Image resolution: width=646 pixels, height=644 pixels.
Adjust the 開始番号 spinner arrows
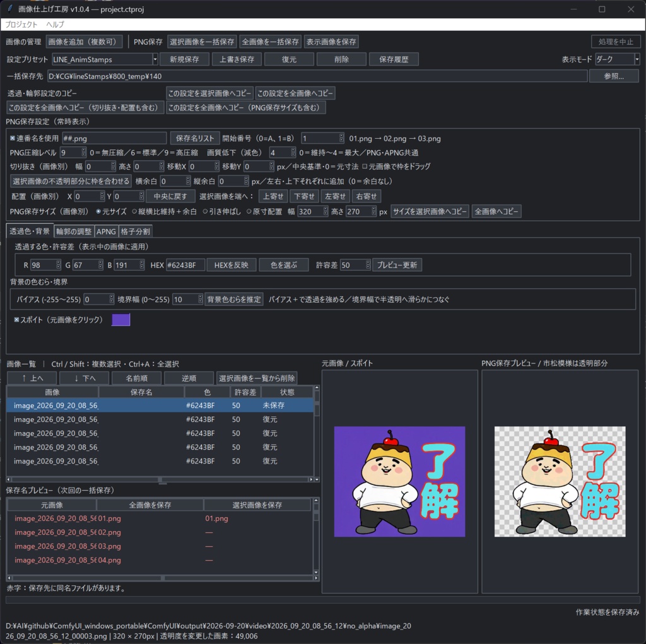tap(341, 138)
